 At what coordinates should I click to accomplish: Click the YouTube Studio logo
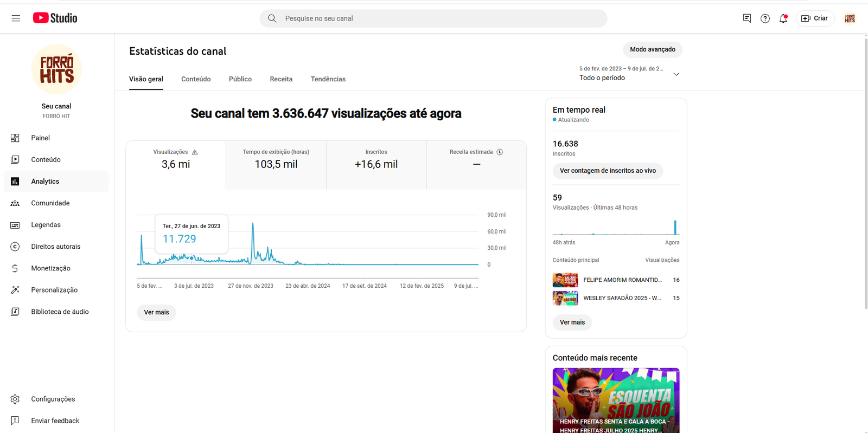point(55,18)
